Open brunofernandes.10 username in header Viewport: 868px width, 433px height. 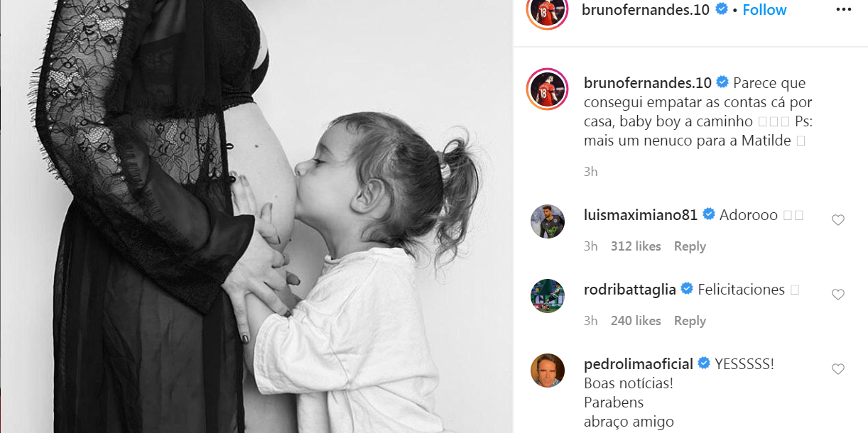coord(646,10)
